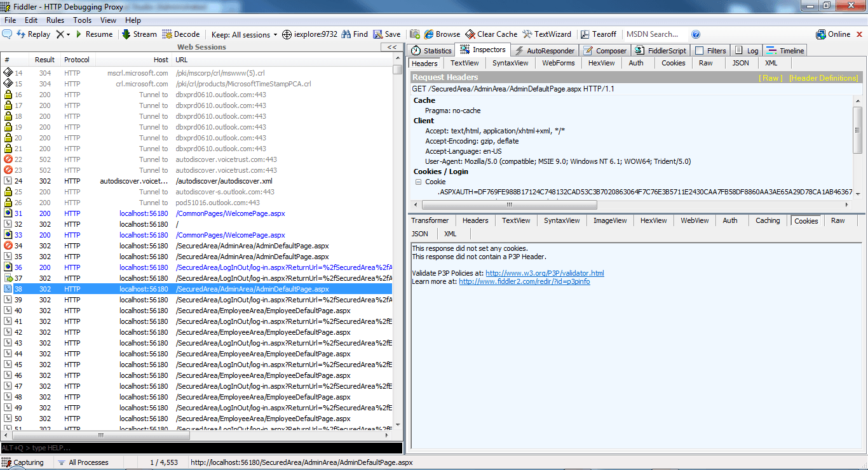
Task: Switch to the Statistics tab
Action: (431, 50)
